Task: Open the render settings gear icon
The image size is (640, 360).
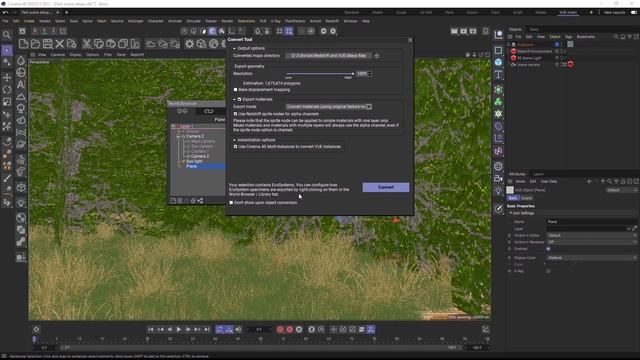Action: [189, 44]
